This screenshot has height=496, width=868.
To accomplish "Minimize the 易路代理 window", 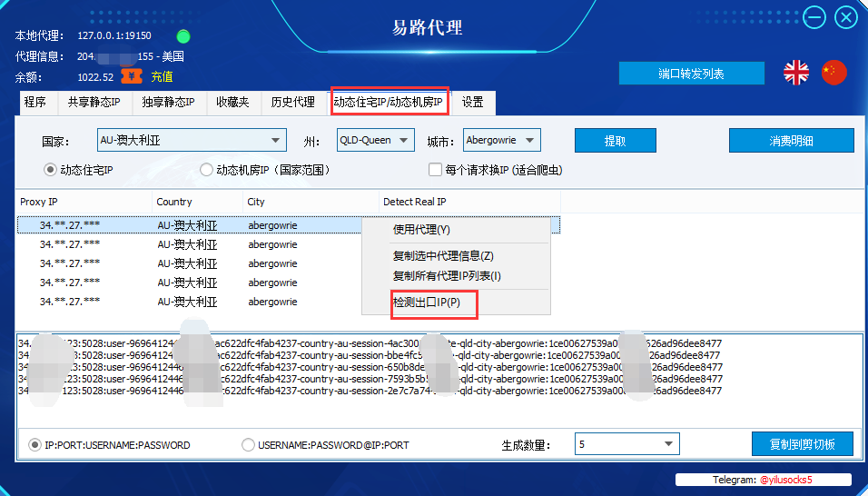I will pos(814,17).
